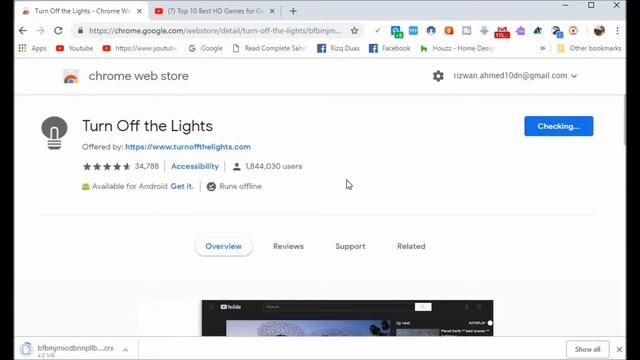640x360 pixels.
Task: Dismiss the downloads bar
Action: [x=619, y=349]
